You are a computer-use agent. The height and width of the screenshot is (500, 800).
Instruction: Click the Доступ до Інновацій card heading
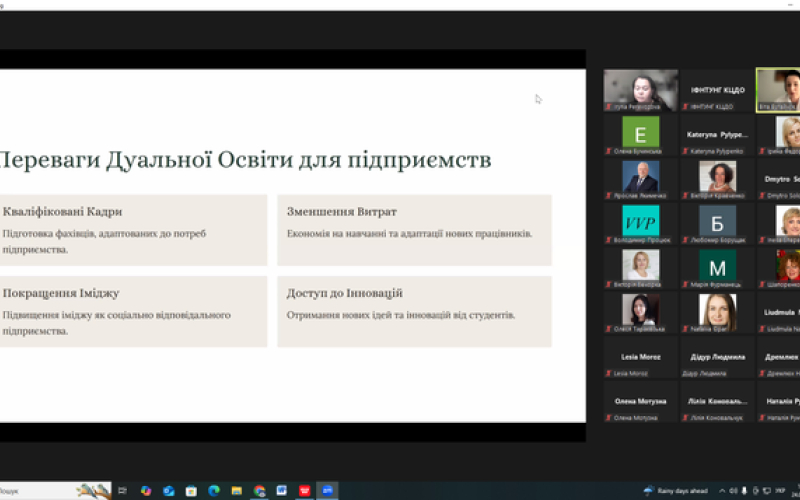(345, 293)
